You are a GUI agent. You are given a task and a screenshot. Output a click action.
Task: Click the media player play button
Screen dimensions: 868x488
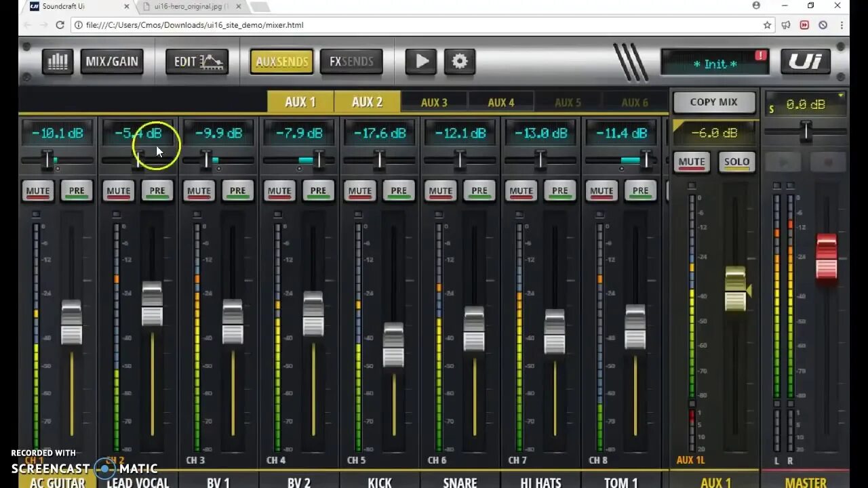coord(421,61)
